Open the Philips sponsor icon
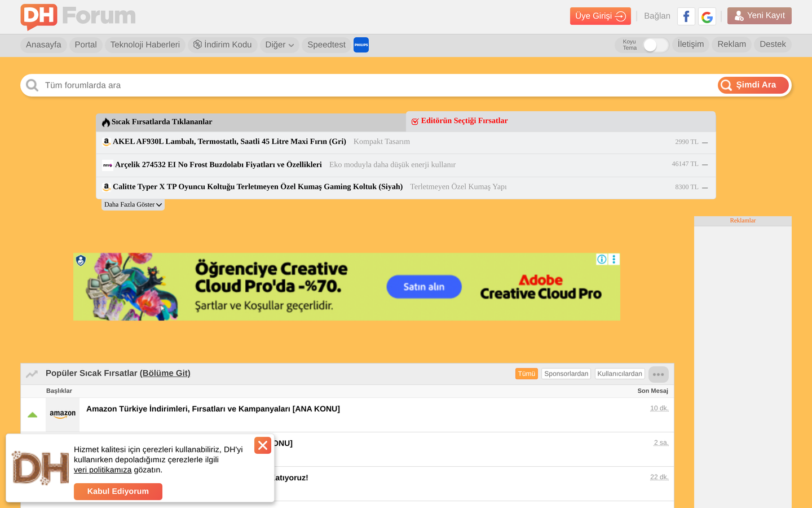Viewport: 812px width, 508px height. click(361, 45)
